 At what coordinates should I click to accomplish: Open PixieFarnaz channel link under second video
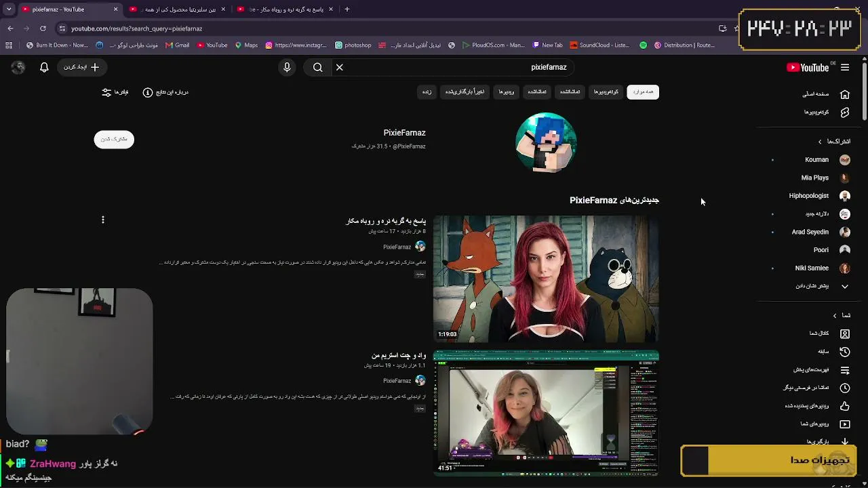pos(397,381)
